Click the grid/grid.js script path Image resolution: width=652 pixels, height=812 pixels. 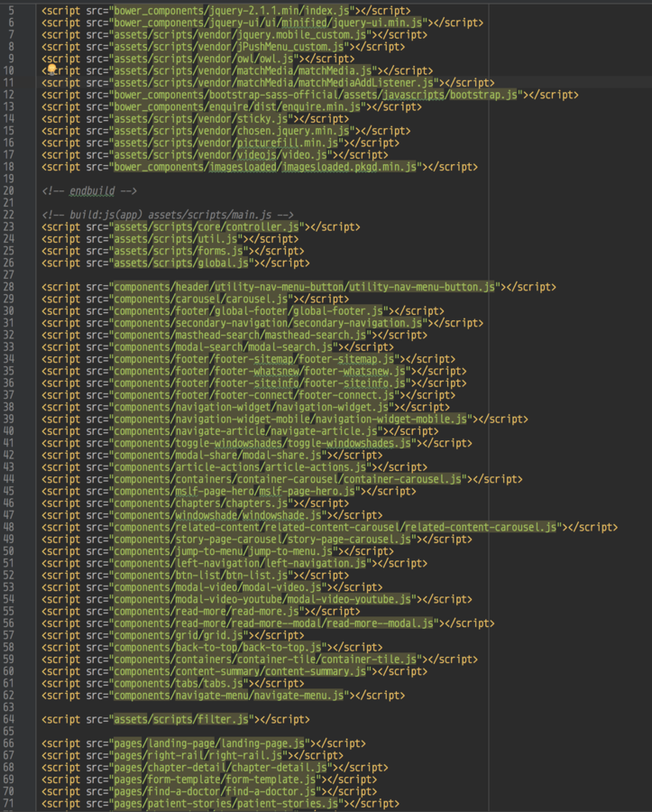click(179, 635)
